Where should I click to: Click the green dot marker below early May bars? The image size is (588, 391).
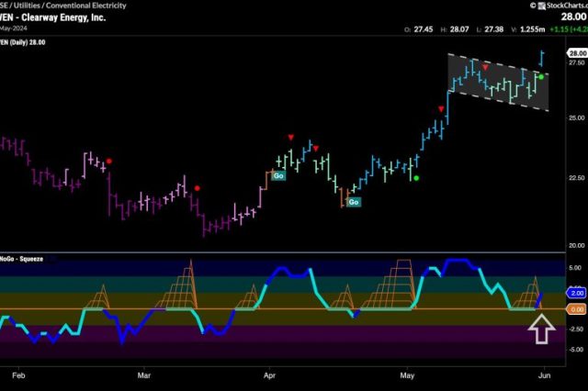[x=416, y=178]
